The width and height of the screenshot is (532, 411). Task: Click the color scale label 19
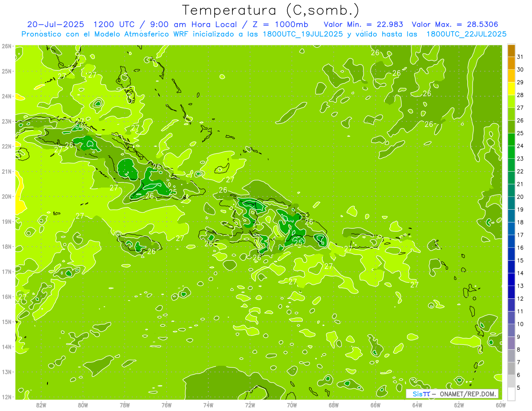click(x=520, y=209)
